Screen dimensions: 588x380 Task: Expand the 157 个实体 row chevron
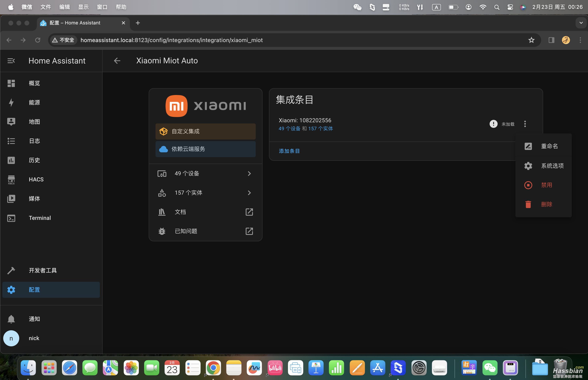[x=249, y=193]
